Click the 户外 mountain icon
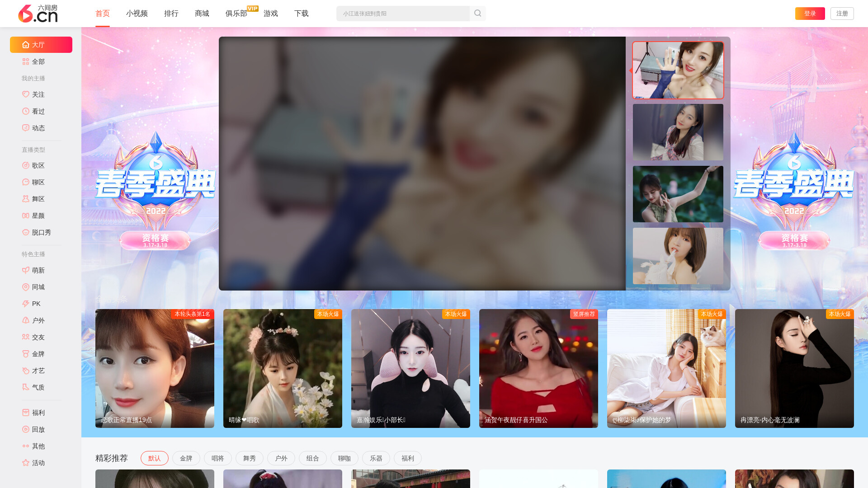 tap(26, 320)
